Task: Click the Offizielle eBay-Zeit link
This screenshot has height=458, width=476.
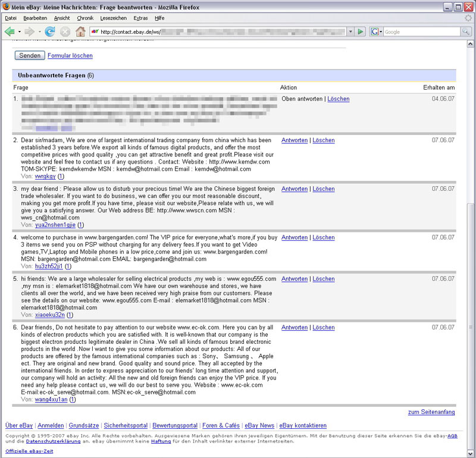Action: [x=29, y=451]
